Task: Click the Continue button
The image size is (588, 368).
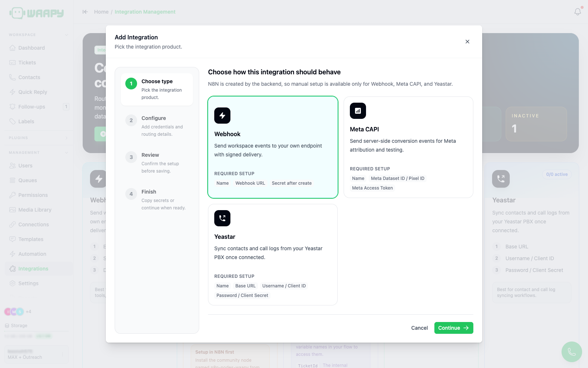Action: pyautogui.click(x=453, y=328)
